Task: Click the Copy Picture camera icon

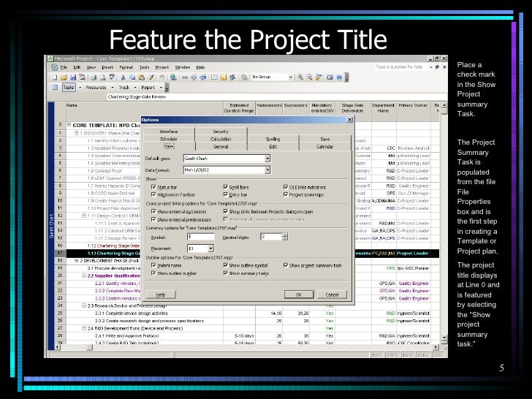Action: click(330, 77)
